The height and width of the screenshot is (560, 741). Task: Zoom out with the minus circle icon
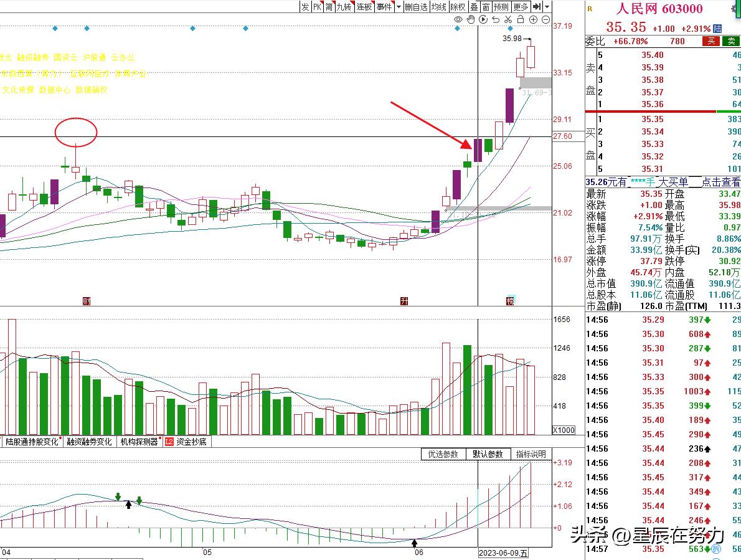coord(545,19)
